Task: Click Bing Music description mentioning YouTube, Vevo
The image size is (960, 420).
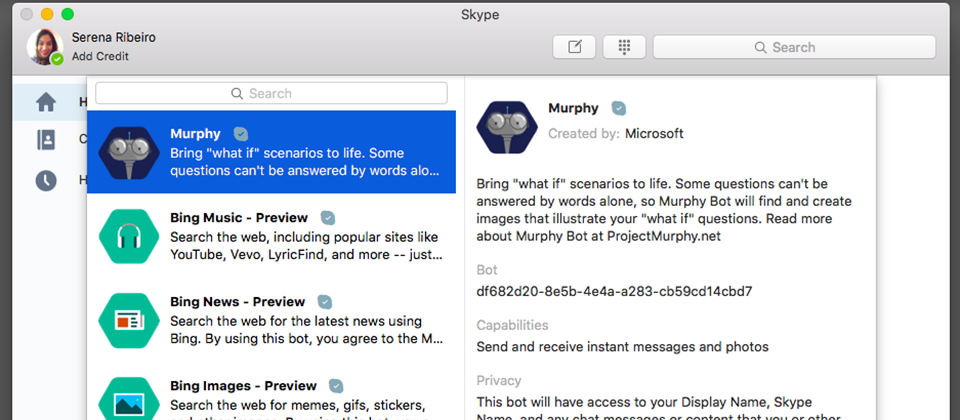Action: [x=306, y=246]
